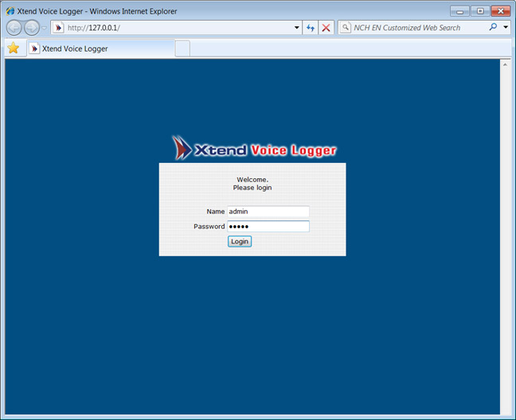Screen dimensions: 516x420
Task: Click the search provider icon in search box
Action: click(x=345, y=27)
